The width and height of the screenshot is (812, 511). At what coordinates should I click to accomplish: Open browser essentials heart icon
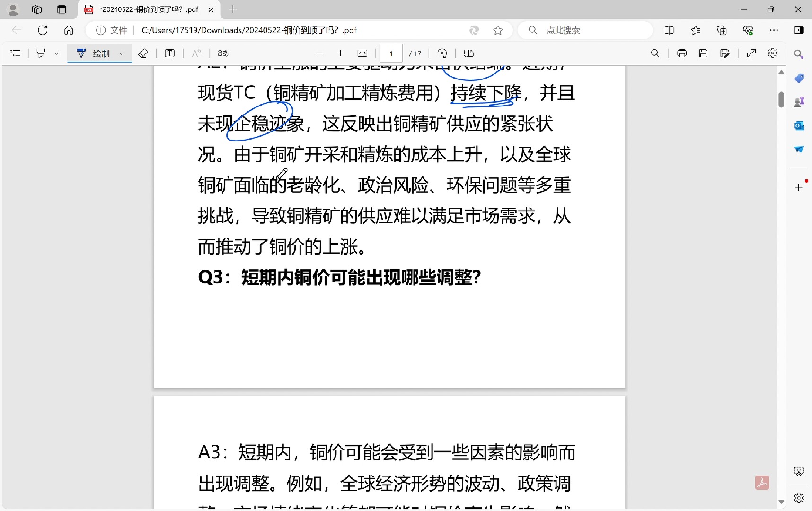pos(748,30)
